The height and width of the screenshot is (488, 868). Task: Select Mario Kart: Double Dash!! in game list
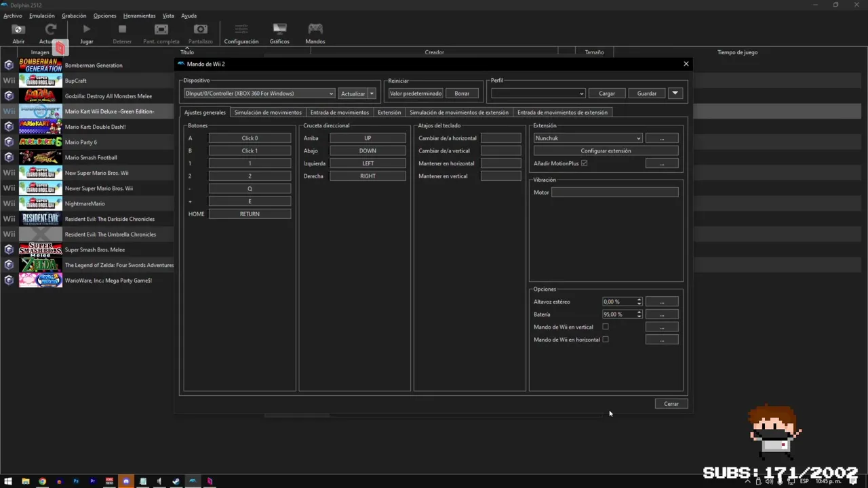coord(95,127)
